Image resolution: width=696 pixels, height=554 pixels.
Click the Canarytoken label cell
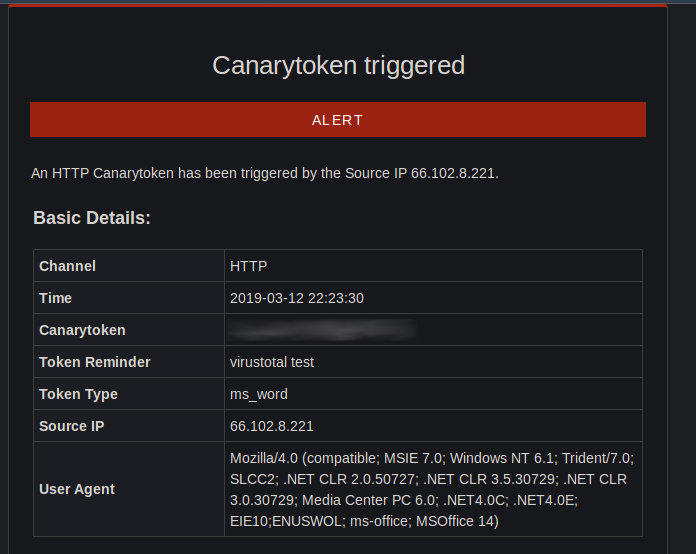coord(129,329)
